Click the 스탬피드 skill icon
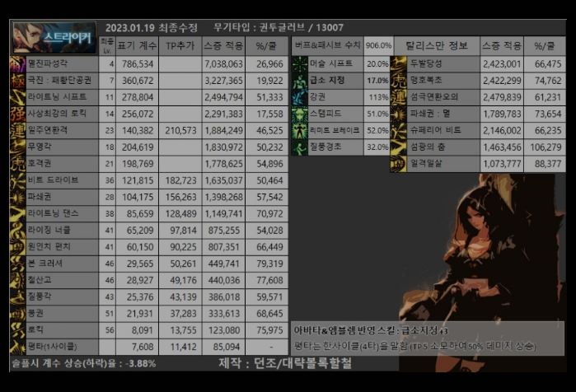 tap(300, 114)
